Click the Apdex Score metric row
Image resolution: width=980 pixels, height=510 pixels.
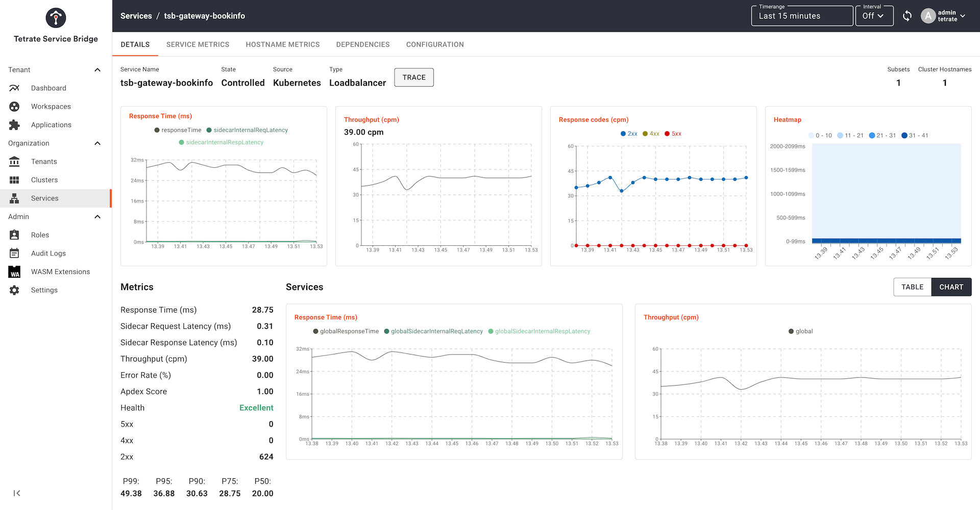tap(197, 392)
